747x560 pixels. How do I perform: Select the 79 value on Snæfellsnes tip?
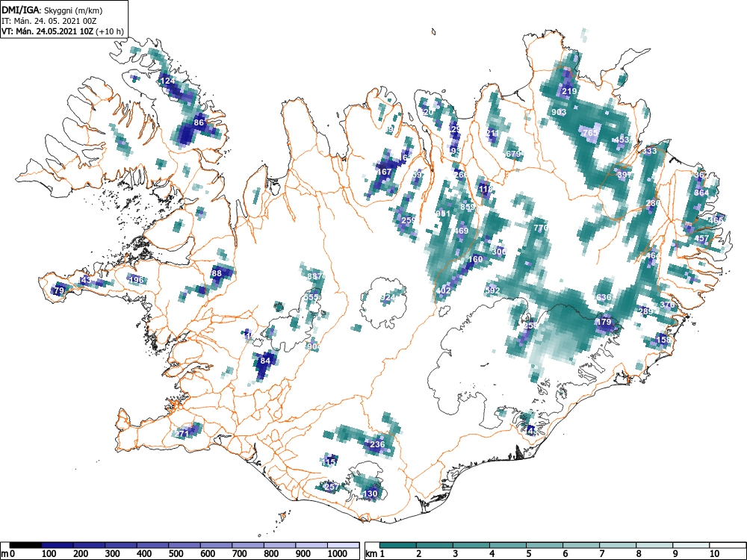click(x=59, y=290)
